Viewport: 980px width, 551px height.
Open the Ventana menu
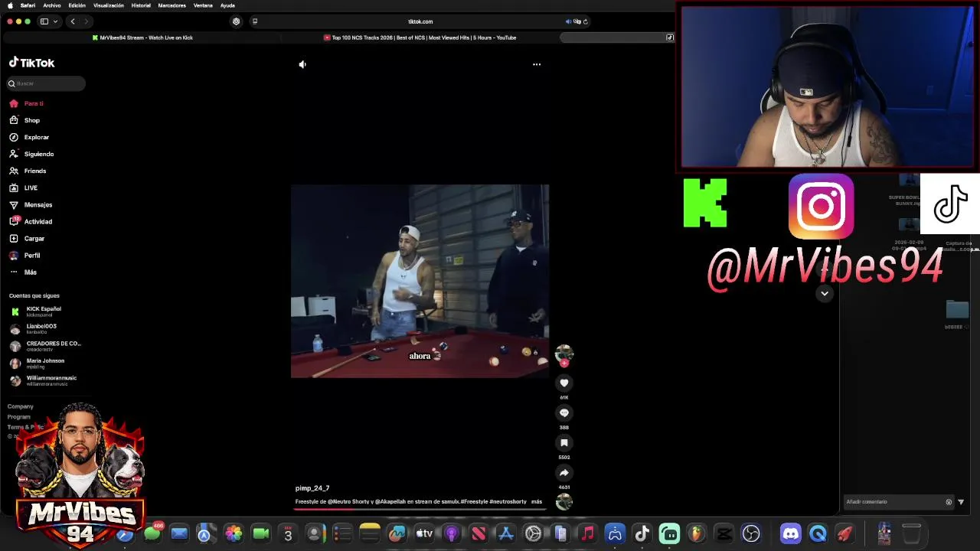(203, 5)
